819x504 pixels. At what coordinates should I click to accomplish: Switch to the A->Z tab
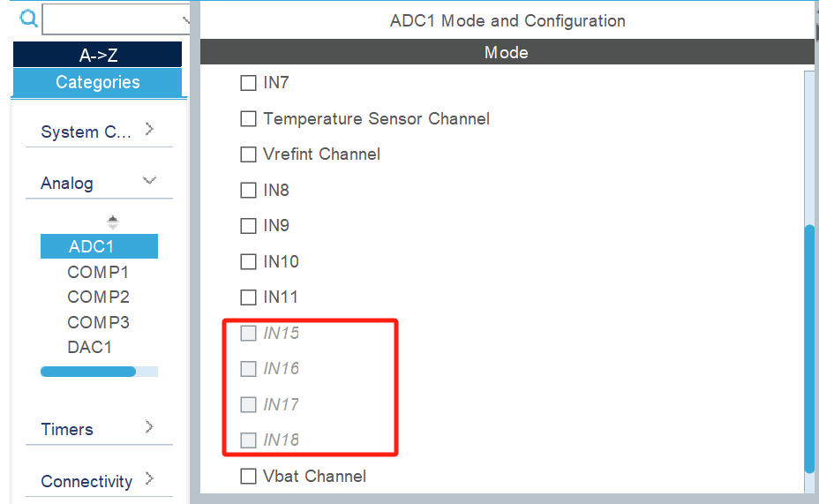(x=97, y=55)
